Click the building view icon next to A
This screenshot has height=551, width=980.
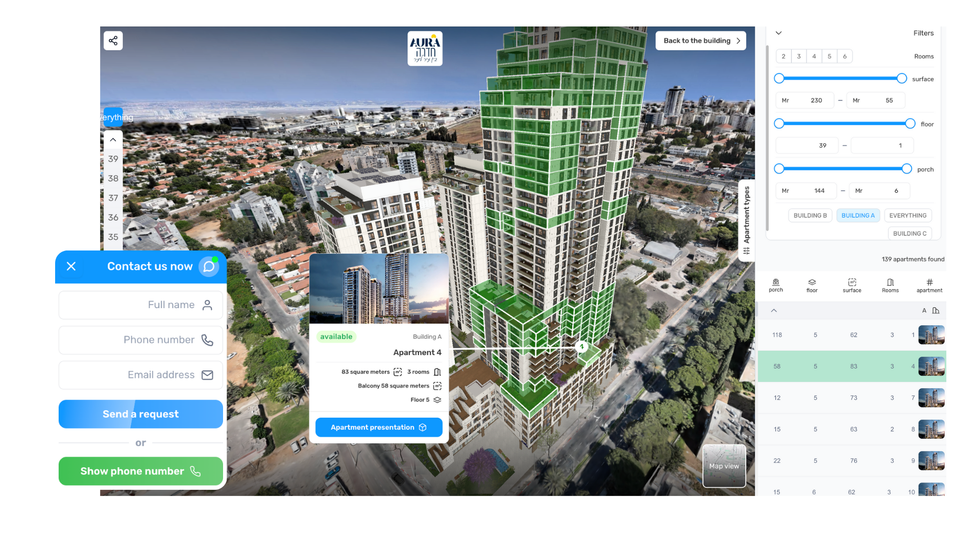(936, 310)
